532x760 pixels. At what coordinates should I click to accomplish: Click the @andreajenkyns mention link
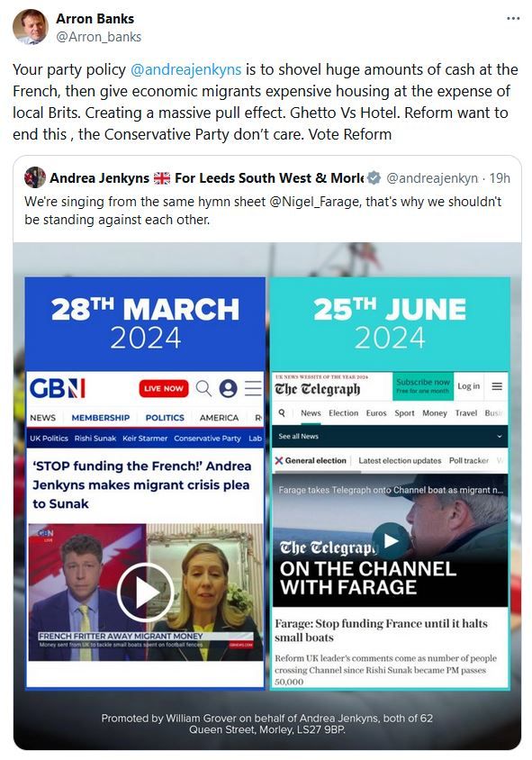(x=185, y=69)
